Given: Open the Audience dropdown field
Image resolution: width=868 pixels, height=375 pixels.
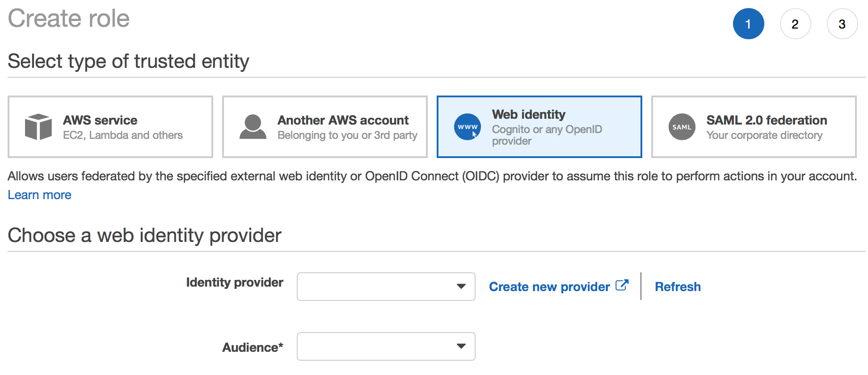Looking at the screenshot, I should pyautogui.click(x=375, y=346).
